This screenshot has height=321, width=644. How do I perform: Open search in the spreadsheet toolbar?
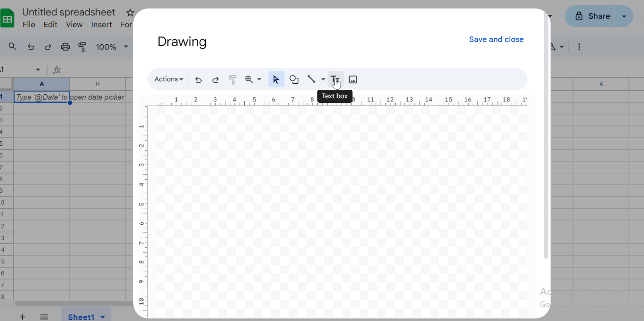[x=13, y=46]
